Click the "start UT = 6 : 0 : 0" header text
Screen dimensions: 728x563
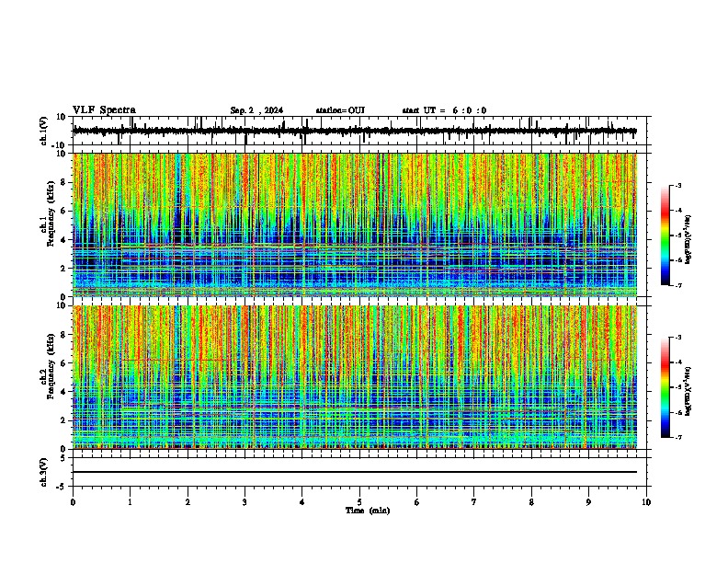pos(444,110)
